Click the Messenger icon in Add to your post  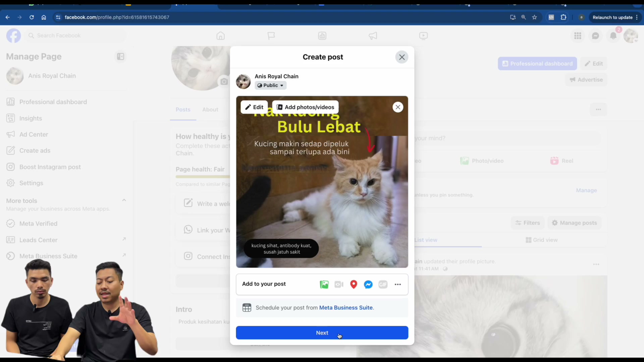click(368, 284)
